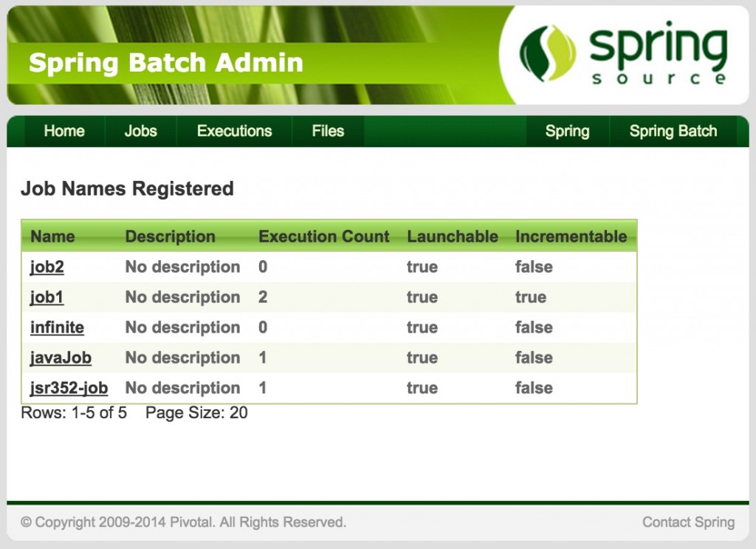756x549 pixels.
Task: Click the Launchable column header
Action: pos(453,236)
